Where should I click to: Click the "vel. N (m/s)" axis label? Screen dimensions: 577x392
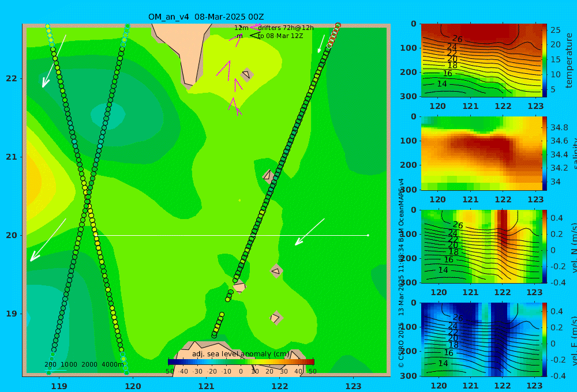click(x=574, y=247)
